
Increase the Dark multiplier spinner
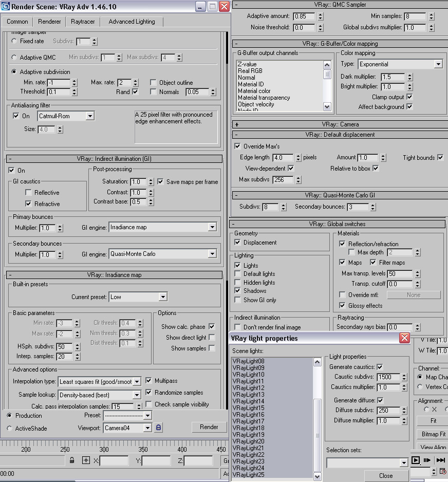[x=410, y=75]
